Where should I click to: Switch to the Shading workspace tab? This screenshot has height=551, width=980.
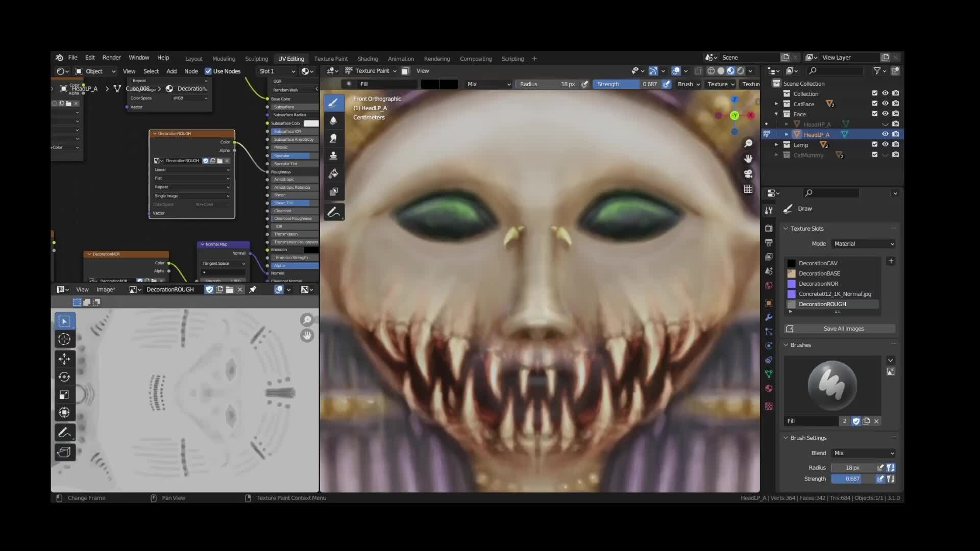[367, 59]
